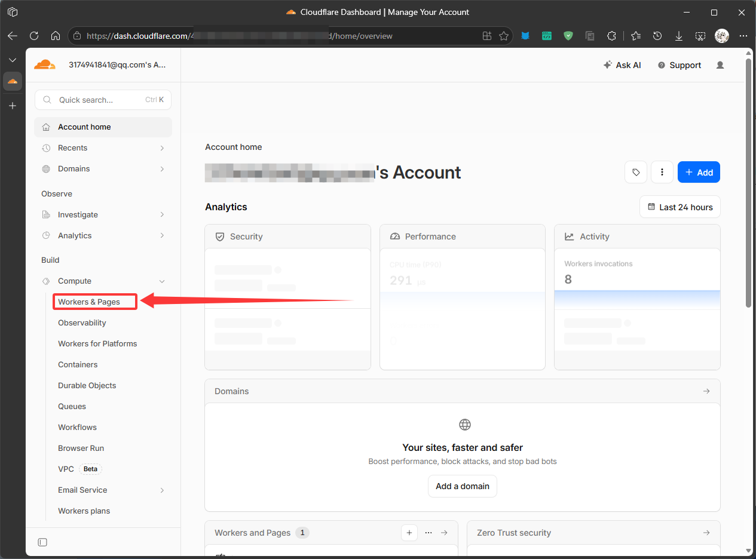Image resolution: width=756 pixels, height=559 pixels.
Task: Open browser history icon
Action: click(657, 36)
